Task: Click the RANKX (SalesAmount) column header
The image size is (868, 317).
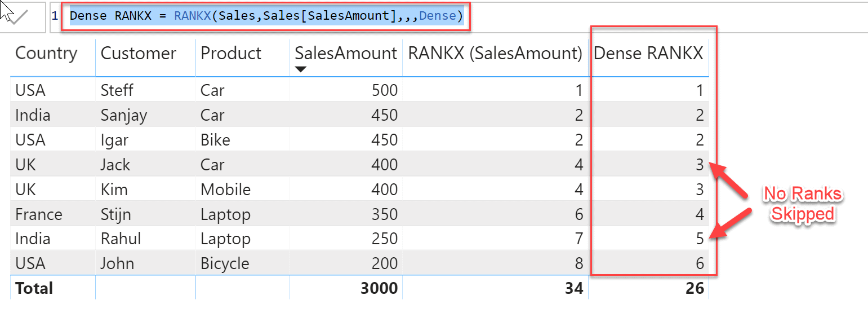Action: point(495,54)
